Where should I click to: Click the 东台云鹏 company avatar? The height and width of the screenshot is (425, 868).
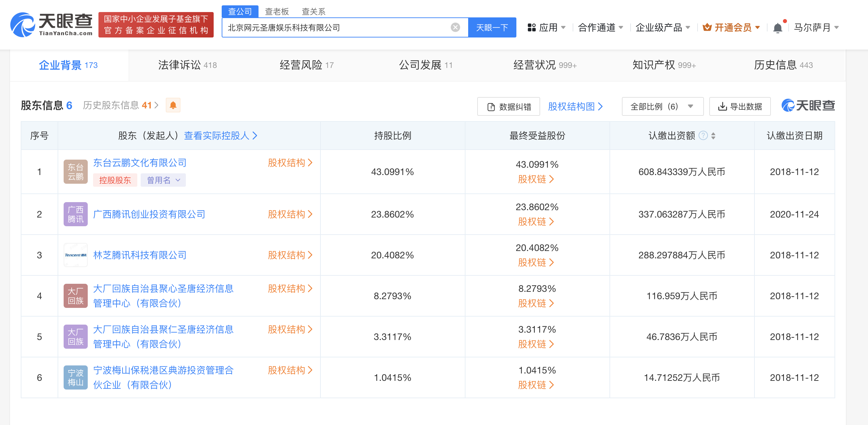tap(75, 171)
